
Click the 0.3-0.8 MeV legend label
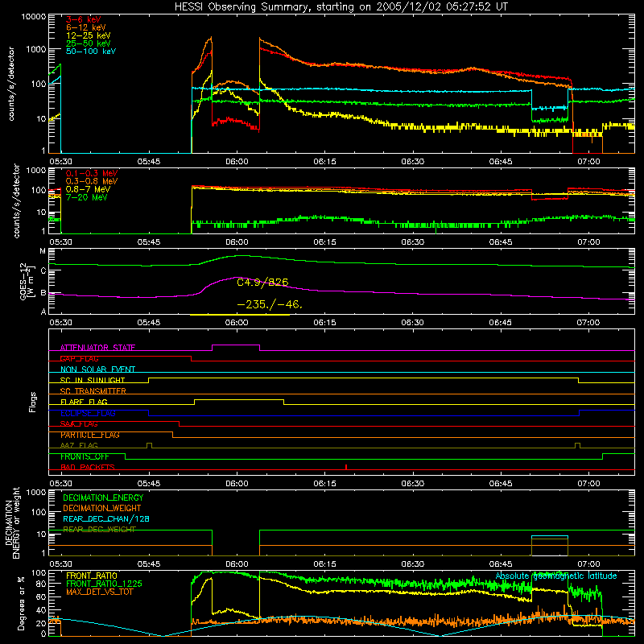point(92,181)
